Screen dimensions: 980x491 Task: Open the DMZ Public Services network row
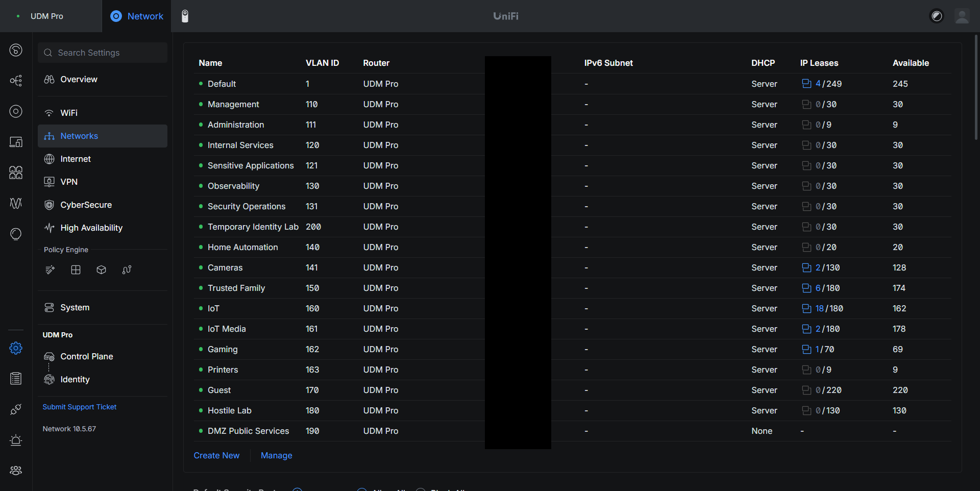click(x=572, y=431)
